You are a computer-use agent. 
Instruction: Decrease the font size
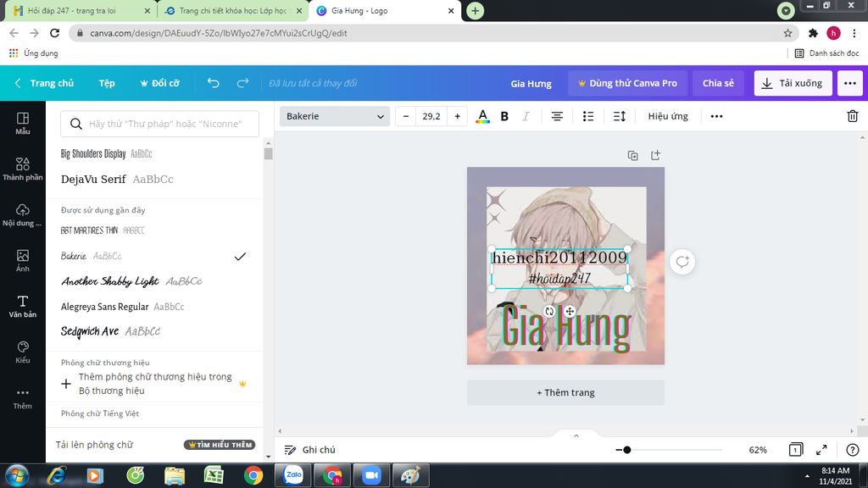406,116
